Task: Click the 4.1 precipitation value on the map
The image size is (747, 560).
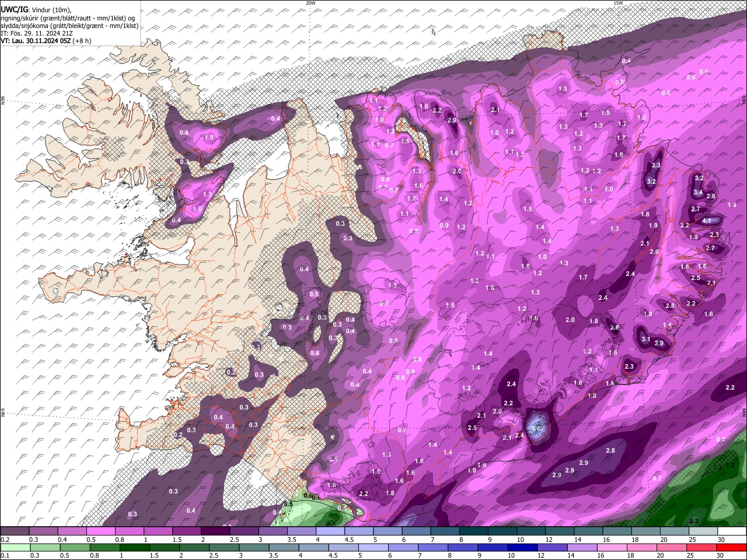Action: (707, 220)
